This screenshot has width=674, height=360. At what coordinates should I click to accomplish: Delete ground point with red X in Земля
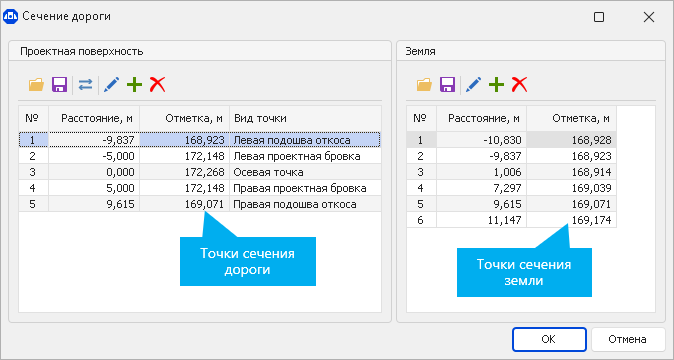(519, 84)
